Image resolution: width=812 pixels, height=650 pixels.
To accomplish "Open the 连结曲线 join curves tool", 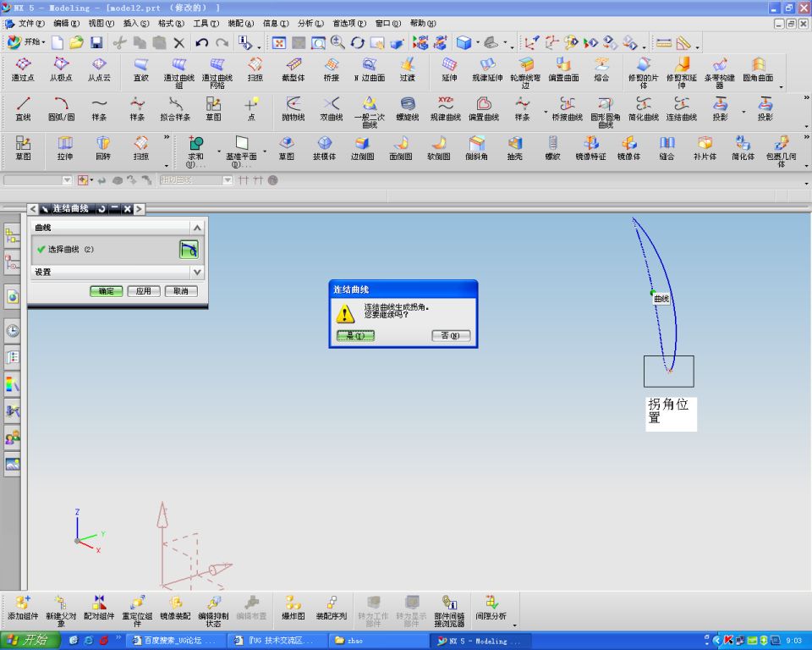I will pyautogui.click(x=682, y=109).
